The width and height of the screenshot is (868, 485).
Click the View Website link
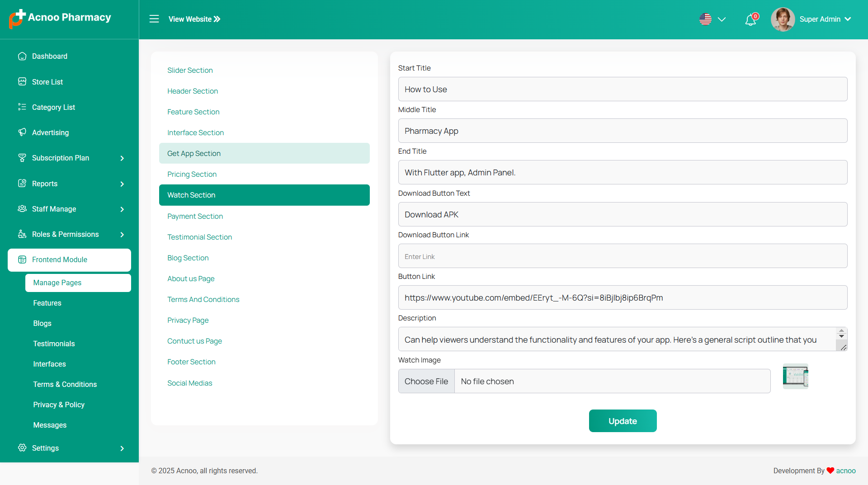(194, 19)
